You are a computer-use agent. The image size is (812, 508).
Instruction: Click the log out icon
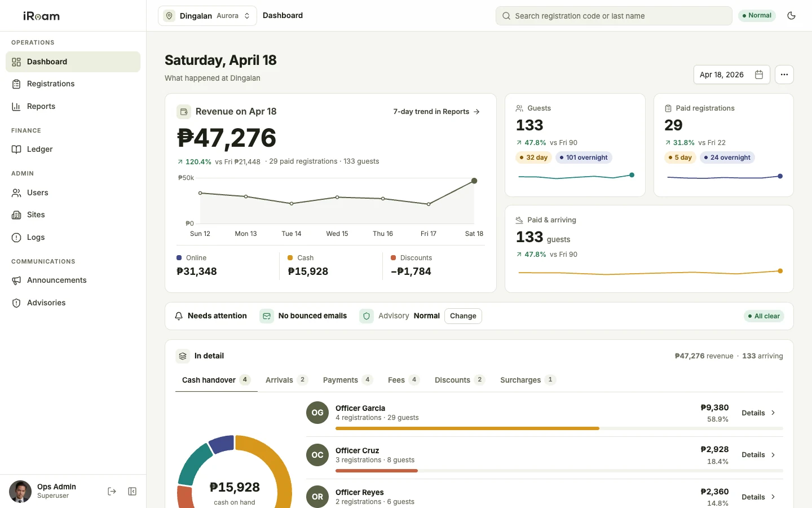pyautogui.click(x=112, y=492)
